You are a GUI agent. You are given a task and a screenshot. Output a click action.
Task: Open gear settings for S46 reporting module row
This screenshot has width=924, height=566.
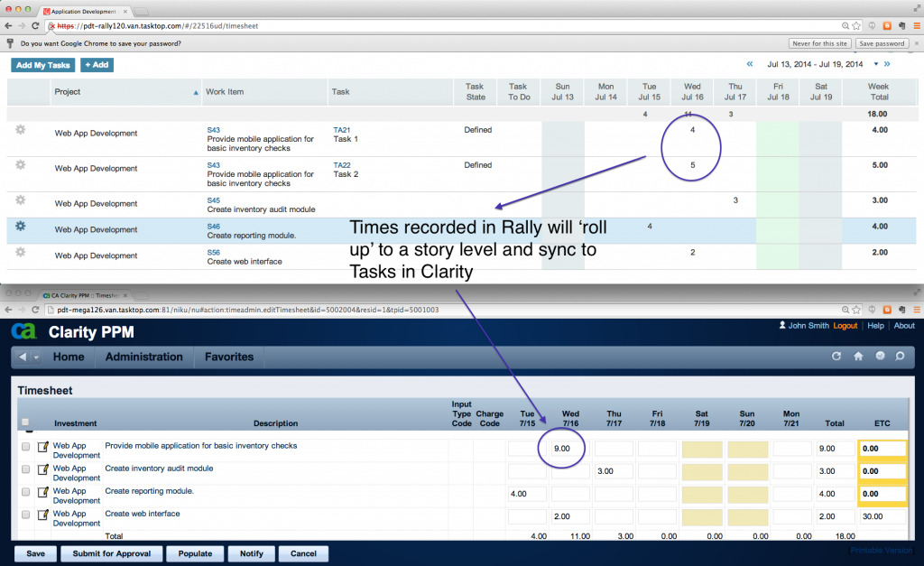20,226
